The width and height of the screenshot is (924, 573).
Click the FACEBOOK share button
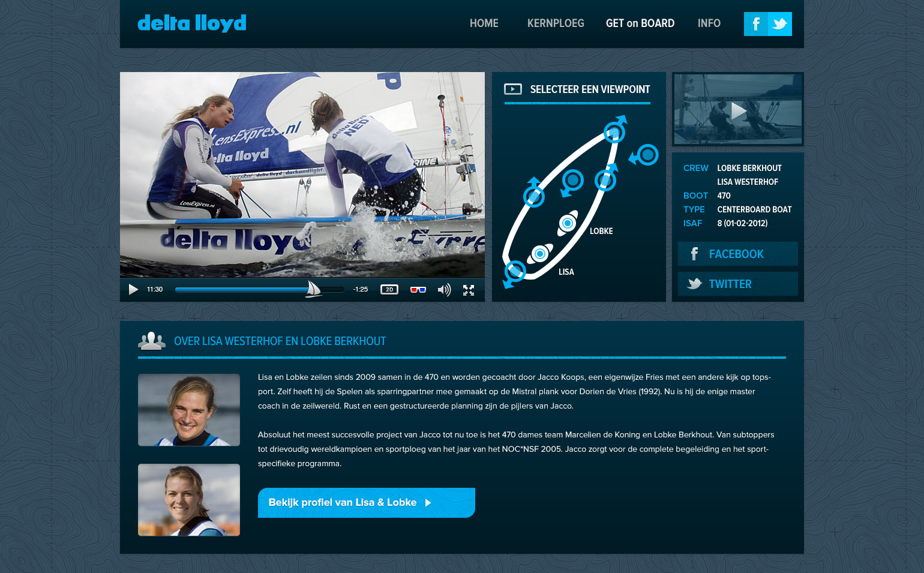[738, 254]
